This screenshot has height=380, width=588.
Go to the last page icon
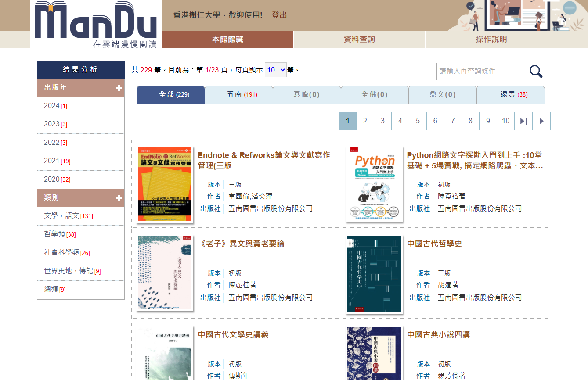523,121
